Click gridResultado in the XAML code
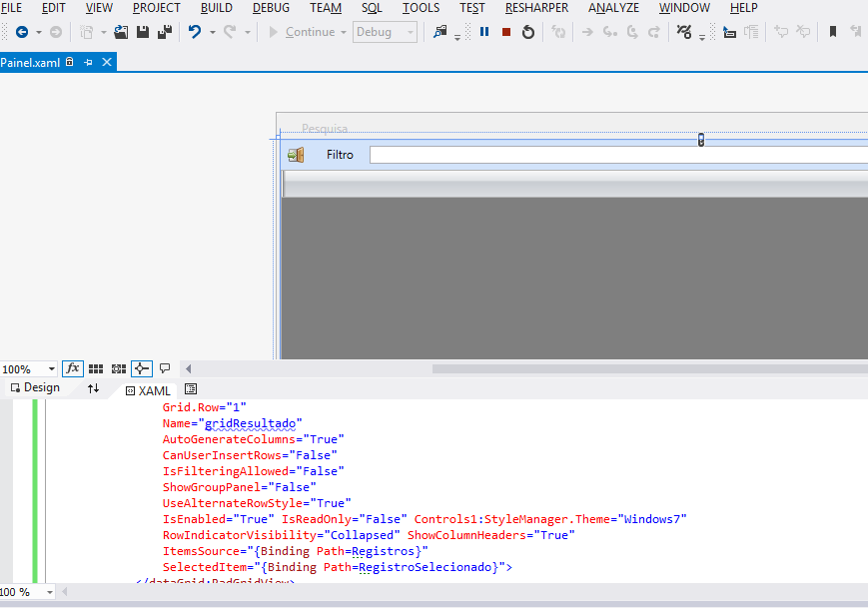 tap(251, 423)
